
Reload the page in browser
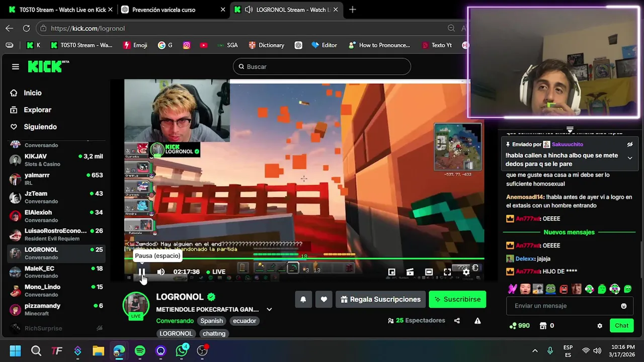26,28
